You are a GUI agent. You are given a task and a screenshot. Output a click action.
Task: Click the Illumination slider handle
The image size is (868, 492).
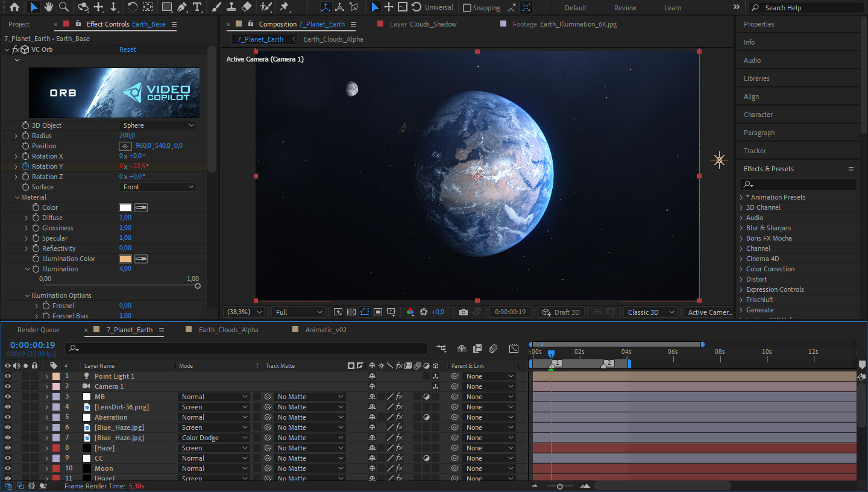coord(198,286)
